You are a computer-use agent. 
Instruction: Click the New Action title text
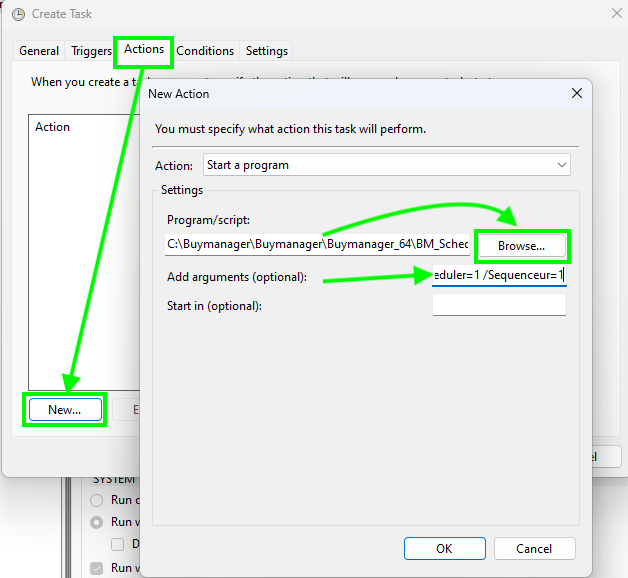coord(179,94)
